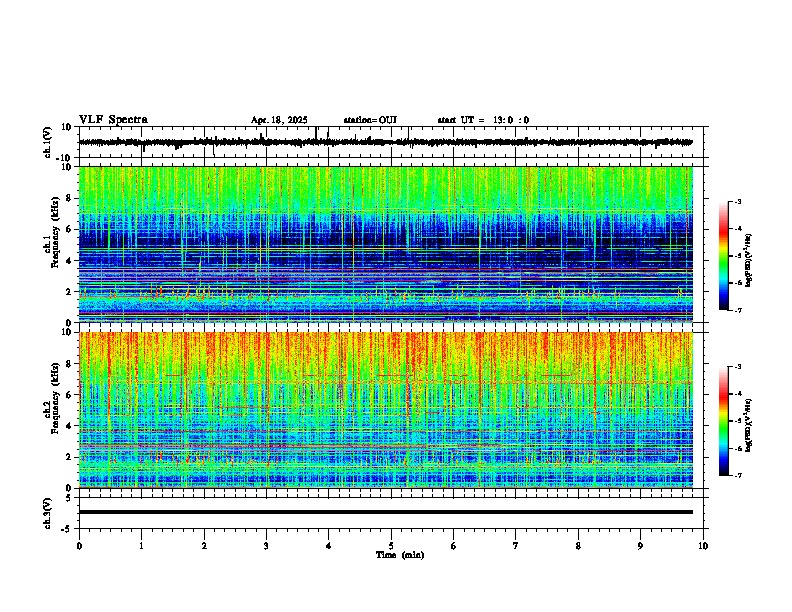
Task: Click the log(PSD) title beside ch.1 colorbar
Action: (x=749, y=261)
